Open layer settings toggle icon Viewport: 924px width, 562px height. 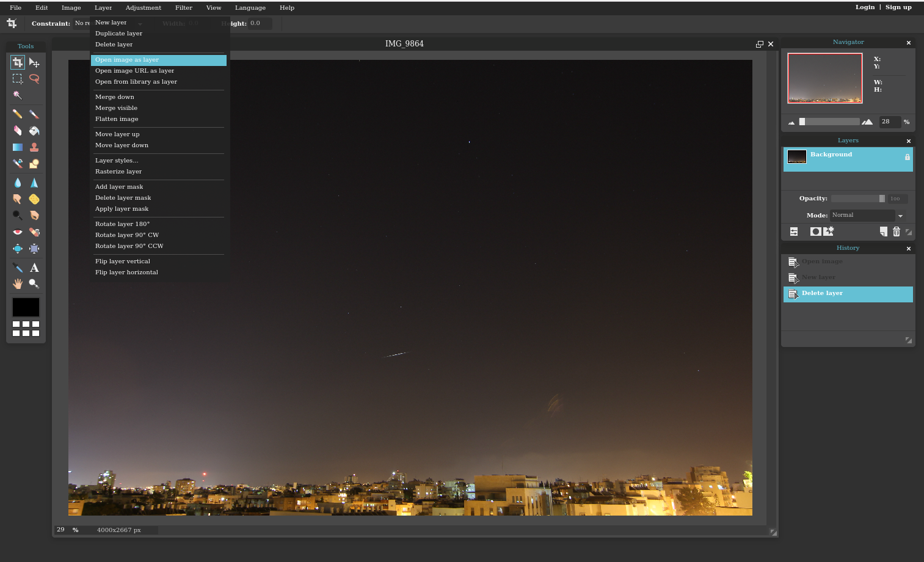point(794,232)
